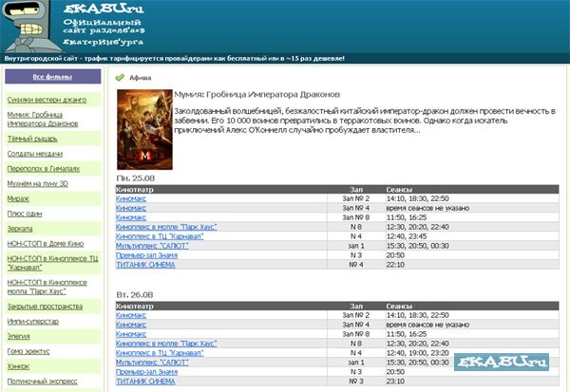Click the Афиша section heading
The width and height of the screenshot is (570, 392).
(x=141, y=78)
